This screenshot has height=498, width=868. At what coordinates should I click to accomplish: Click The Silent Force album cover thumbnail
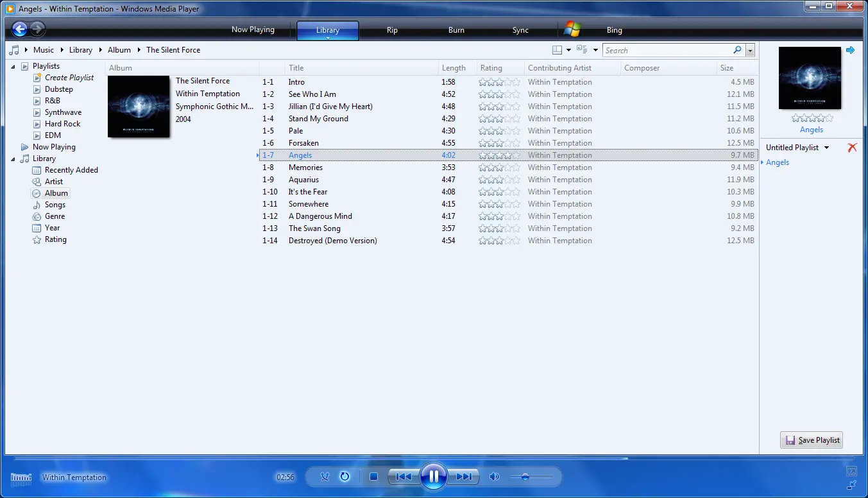139,107
